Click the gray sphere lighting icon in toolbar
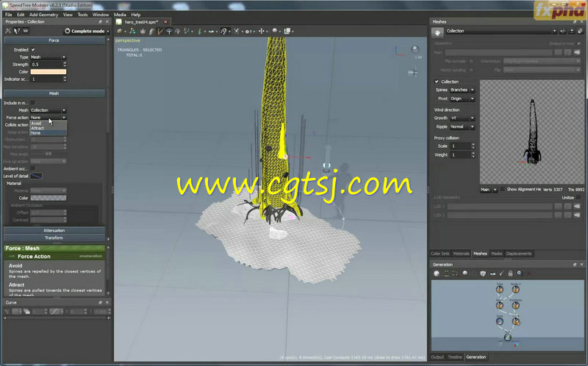Viewport: 588px width, 366px height. 274,31
